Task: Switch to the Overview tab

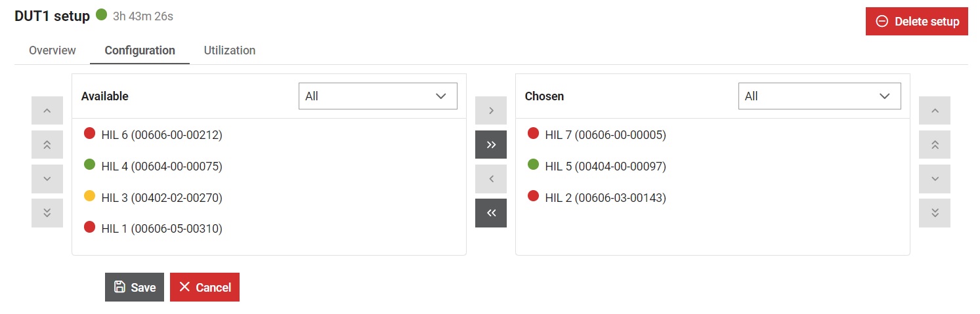Action: [53, 50]
